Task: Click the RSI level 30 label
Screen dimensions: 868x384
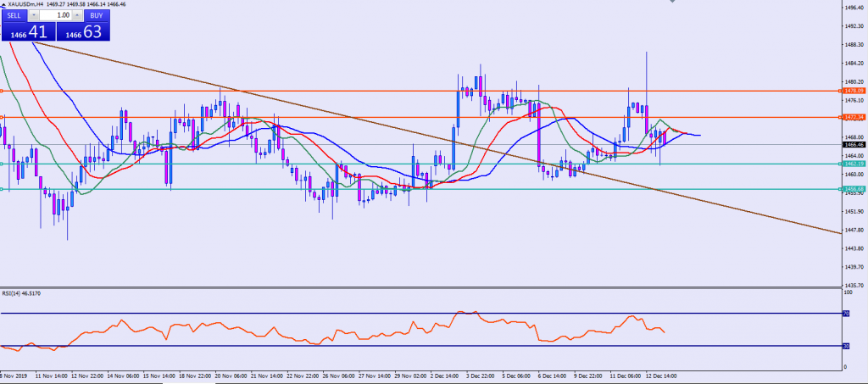Action: (x=845, y=346)
